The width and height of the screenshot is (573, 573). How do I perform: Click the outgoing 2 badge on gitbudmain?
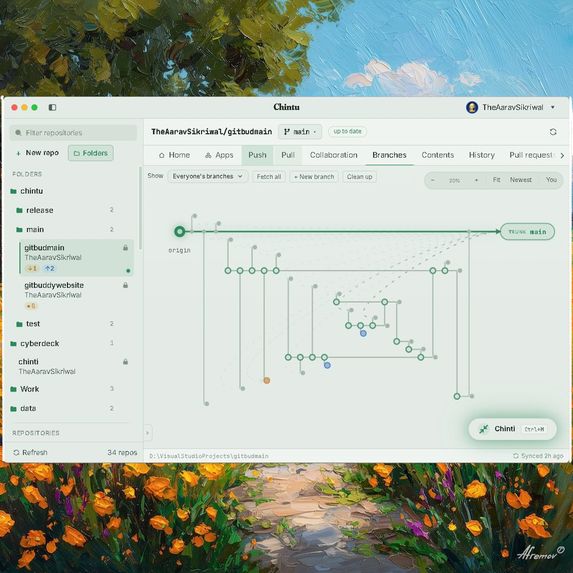tap(49, 269)
